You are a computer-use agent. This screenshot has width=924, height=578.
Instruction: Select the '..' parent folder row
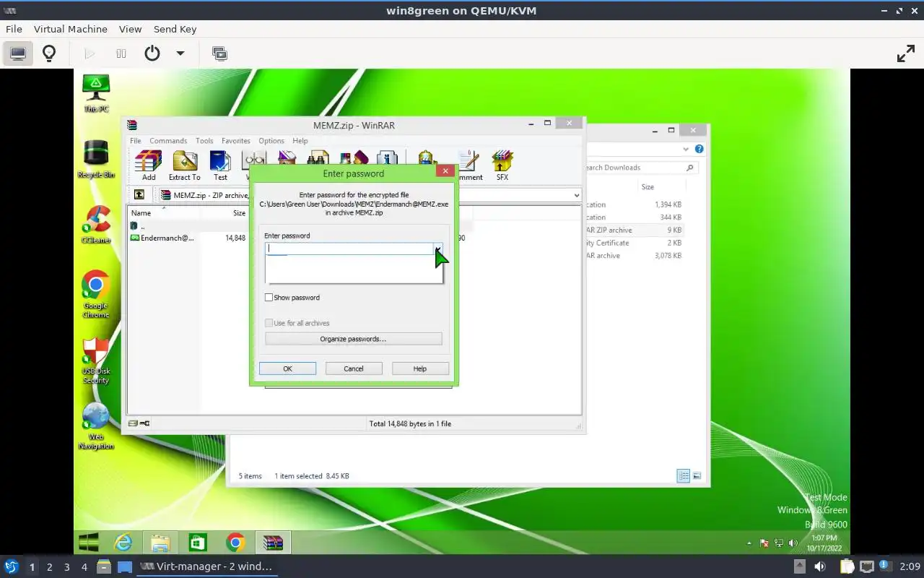(138, 226)
